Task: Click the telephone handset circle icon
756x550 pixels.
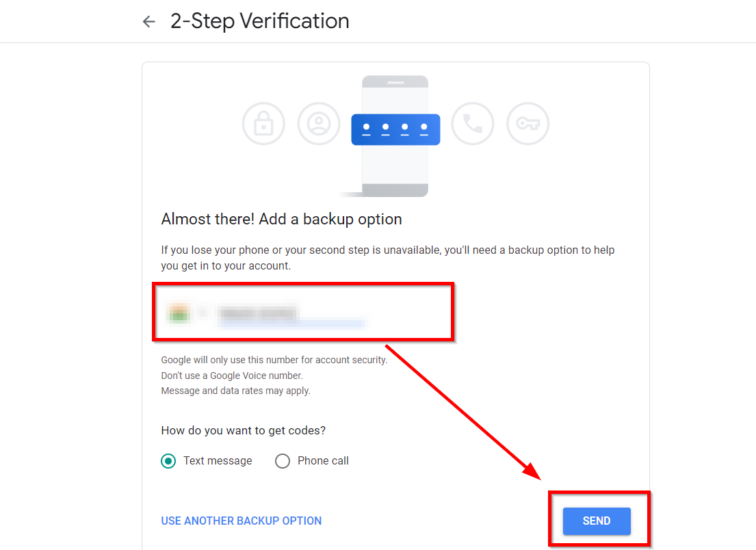Action: coord(473,124)
